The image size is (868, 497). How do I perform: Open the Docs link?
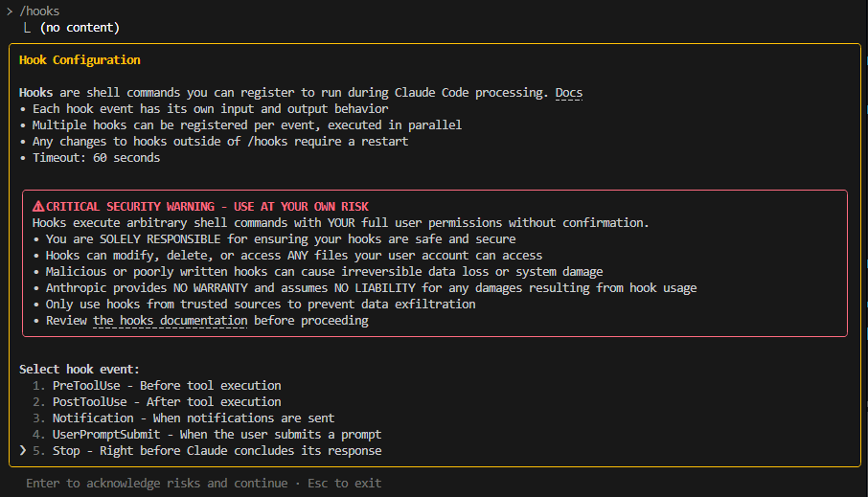click(x=568, y=93)
